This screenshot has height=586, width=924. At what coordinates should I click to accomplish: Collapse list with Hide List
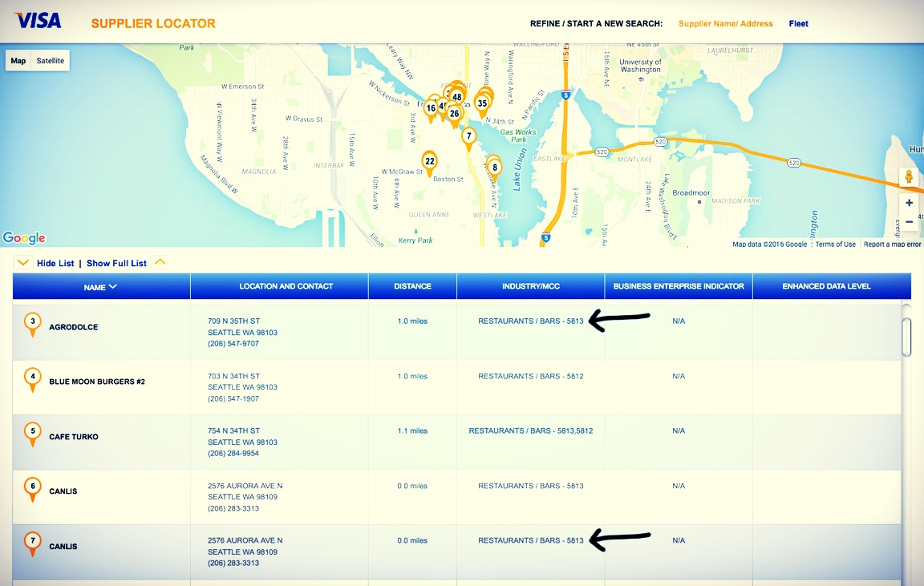tap(55, 263)
